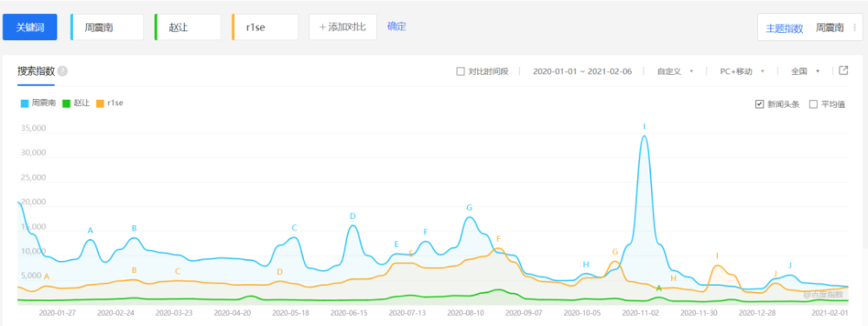Check the 平均值 checkbox
Image resolution: width=868 pixels, height=326 pixels.
[813, 103]
